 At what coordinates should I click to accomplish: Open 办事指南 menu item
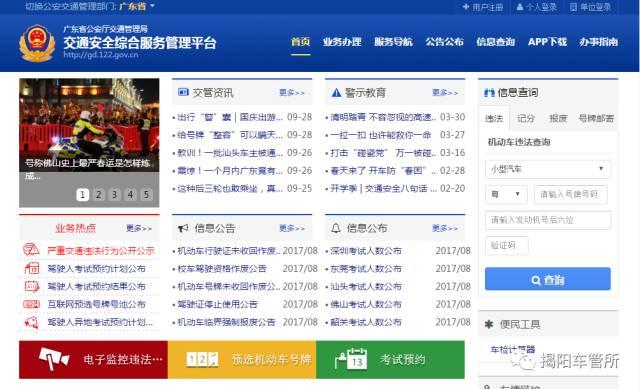(x=599, y=42)
